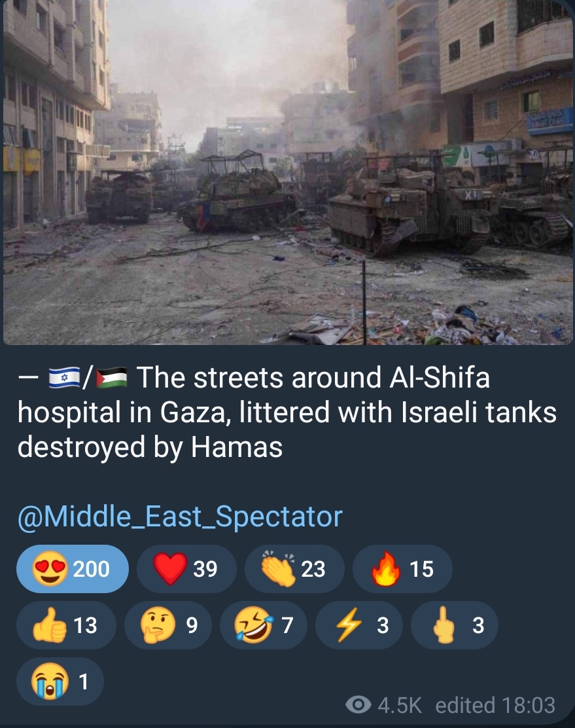React with the clapping hands emoji
Viewport: 575px width, 728px height.
294,569
